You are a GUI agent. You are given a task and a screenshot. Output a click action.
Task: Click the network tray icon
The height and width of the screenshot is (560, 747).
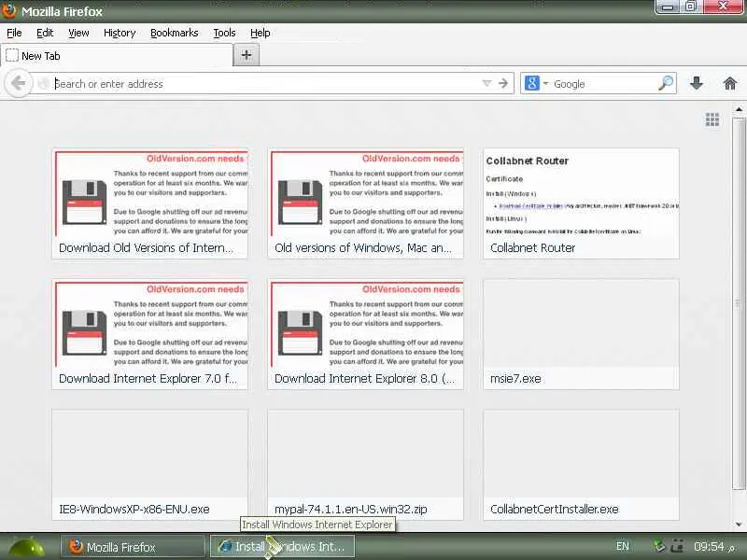(677, 546)
